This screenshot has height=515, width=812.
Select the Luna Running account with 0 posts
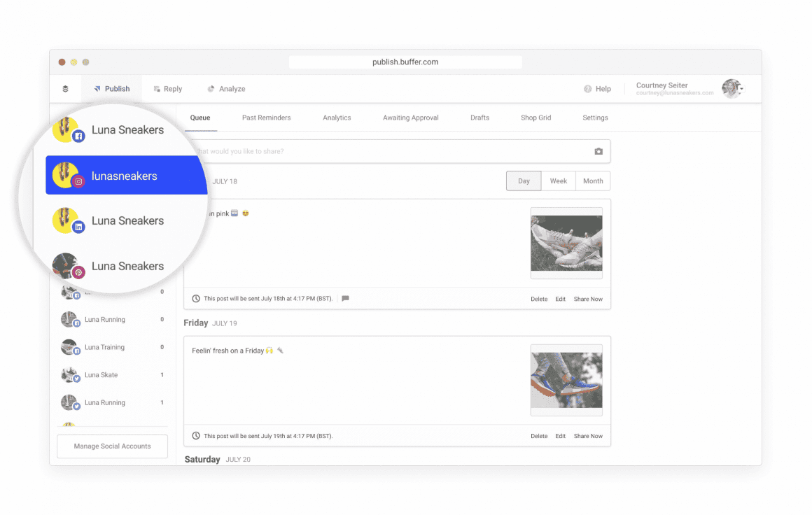point(113,319)
